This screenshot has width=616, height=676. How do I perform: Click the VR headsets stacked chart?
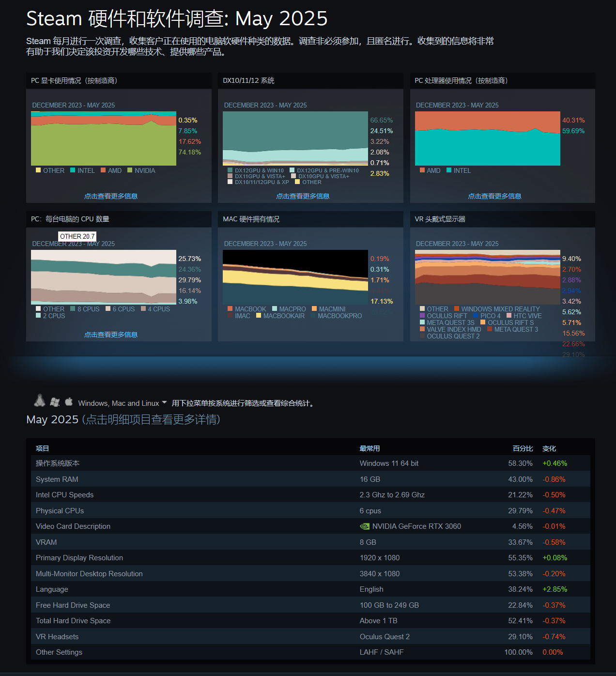tap(488, 277)
